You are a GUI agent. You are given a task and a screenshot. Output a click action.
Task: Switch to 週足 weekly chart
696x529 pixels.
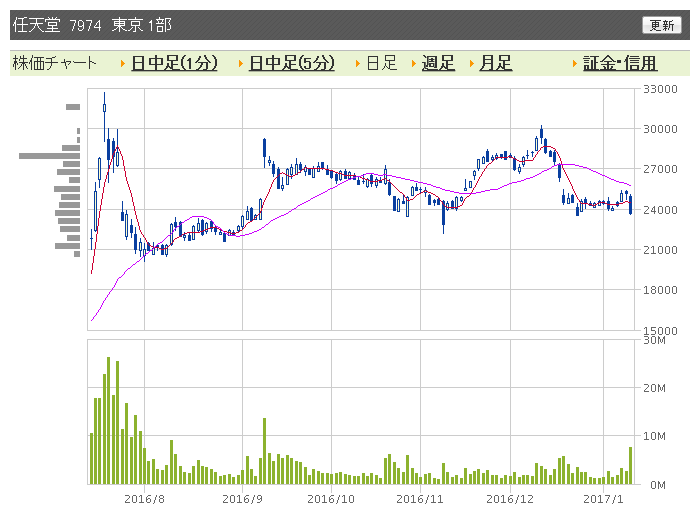point(438,63)
